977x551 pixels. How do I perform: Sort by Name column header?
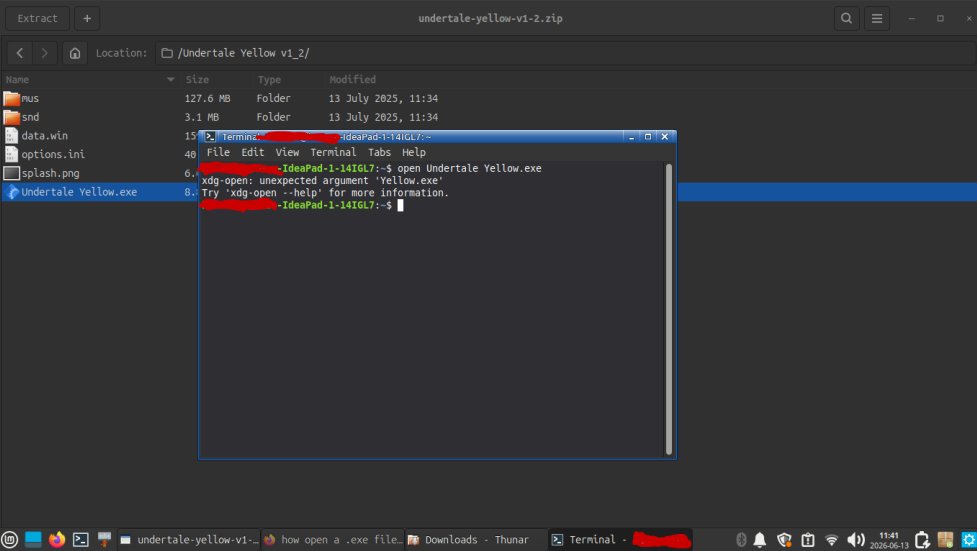(90, 80)
